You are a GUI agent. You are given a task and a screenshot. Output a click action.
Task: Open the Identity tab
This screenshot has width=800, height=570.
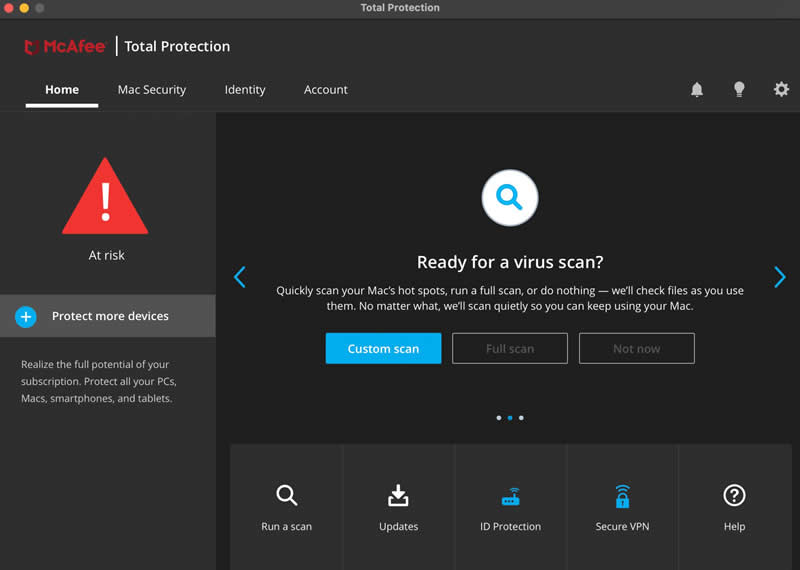[x=245, y=90]
